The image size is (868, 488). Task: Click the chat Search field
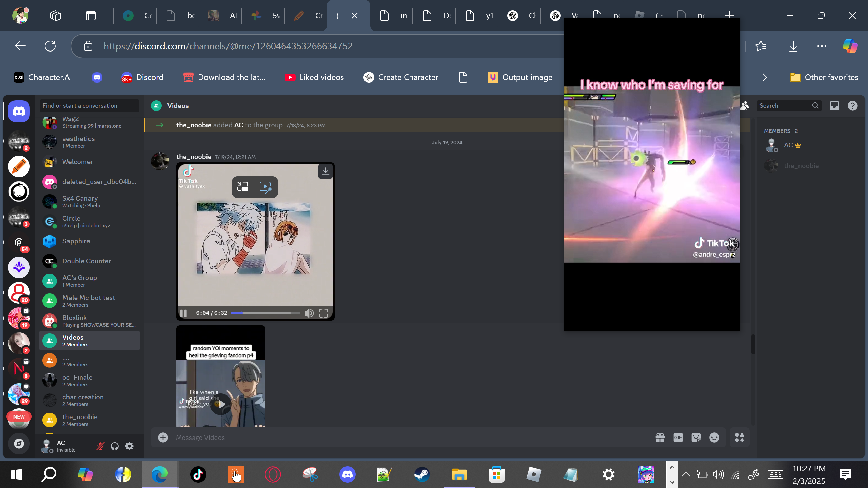tap(789, 106)
